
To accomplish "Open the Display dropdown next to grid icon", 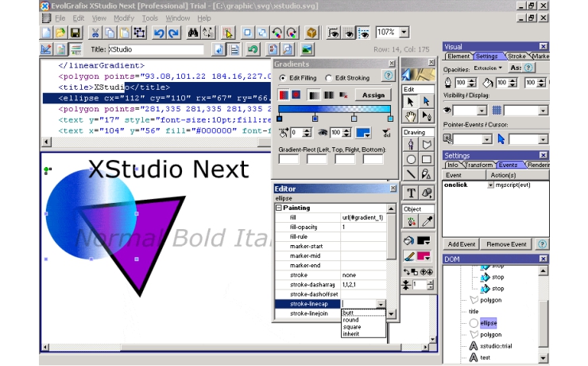I will click(543, 111).
